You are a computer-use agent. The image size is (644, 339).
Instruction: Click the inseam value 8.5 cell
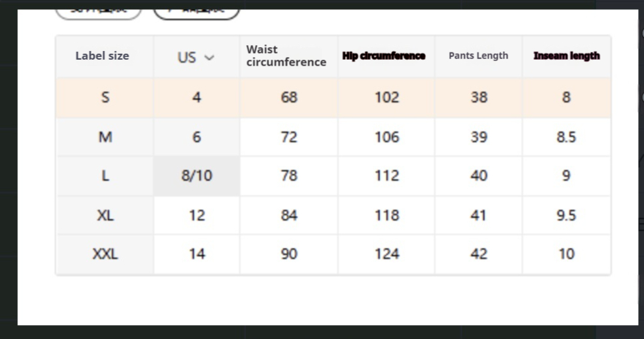(x=566, y=137)
